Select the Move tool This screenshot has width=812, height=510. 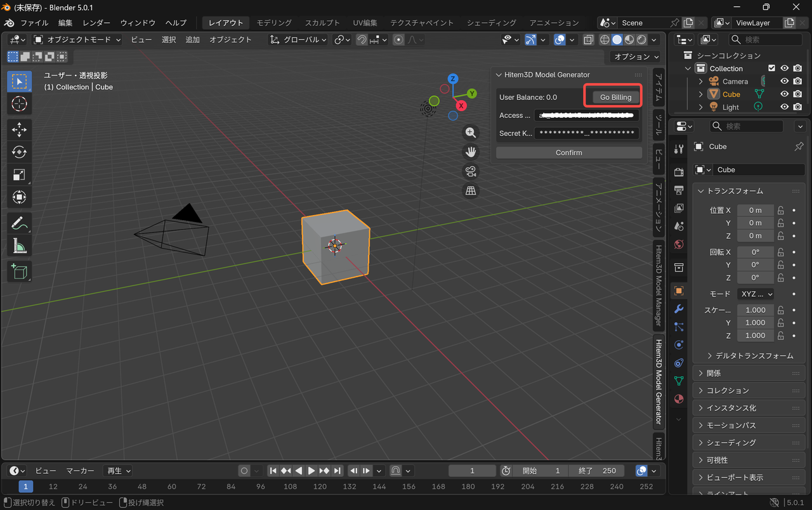click(x=19, y=129)
